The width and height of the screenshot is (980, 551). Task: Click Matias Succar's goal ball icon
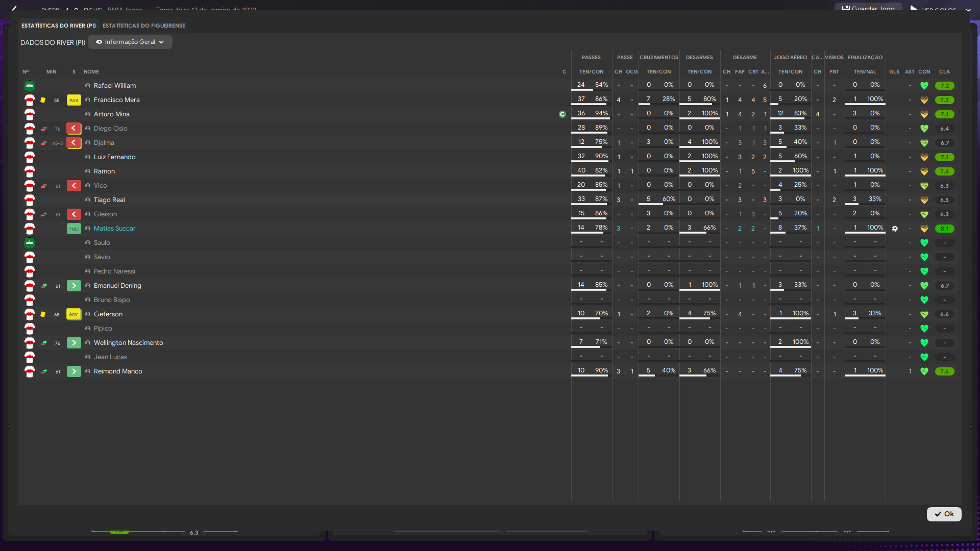pos(895,229)
